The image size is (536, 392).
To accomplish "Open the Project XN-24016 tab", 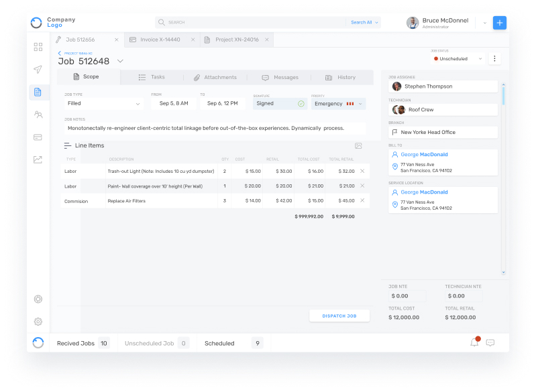I will (236, 40).
